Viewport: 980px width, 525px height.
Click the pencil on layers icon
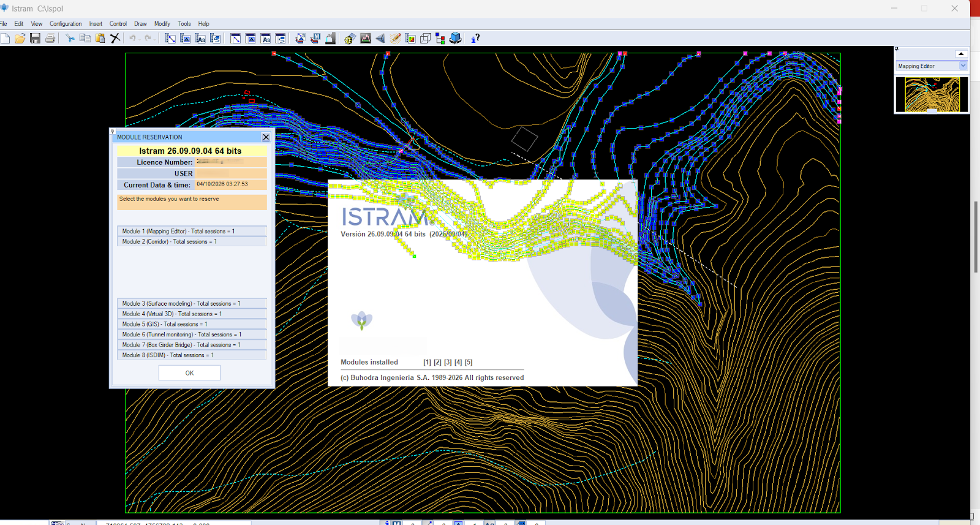[x=395, y=38]
